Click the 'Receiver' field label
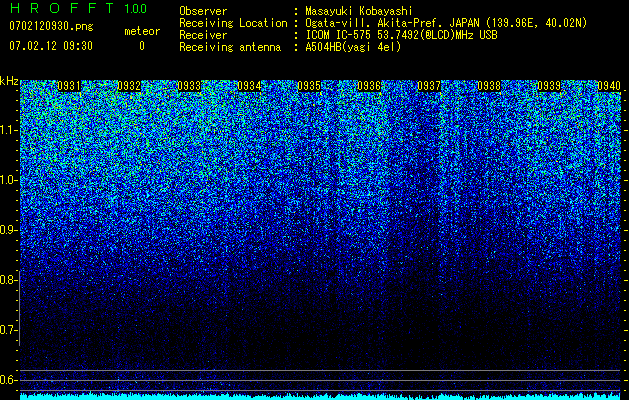The height and width of the screenshot is (400, 629). (203, 35)
